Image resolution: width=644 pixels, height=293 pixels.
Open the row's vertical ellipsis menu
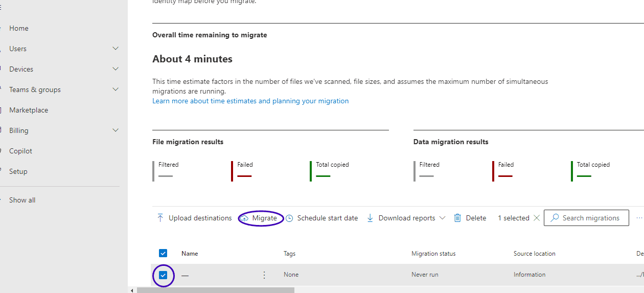[x=264, y=275]
